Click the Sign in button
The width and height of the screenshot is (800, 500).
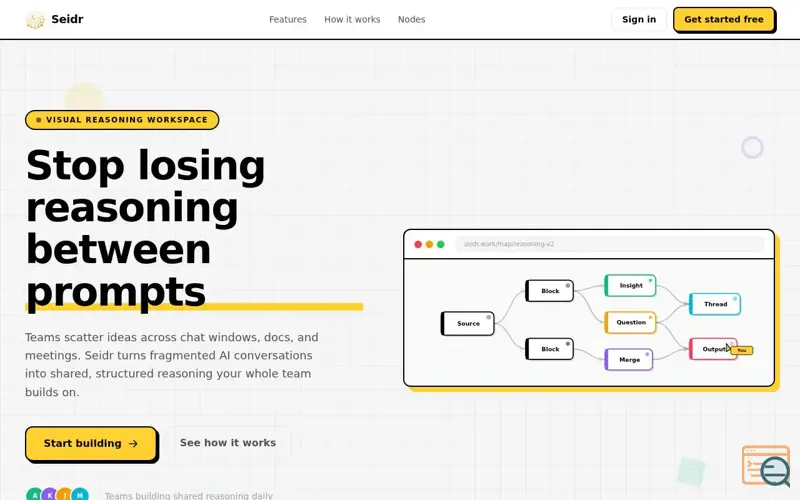pyautogui.click(x=639, y=19)
